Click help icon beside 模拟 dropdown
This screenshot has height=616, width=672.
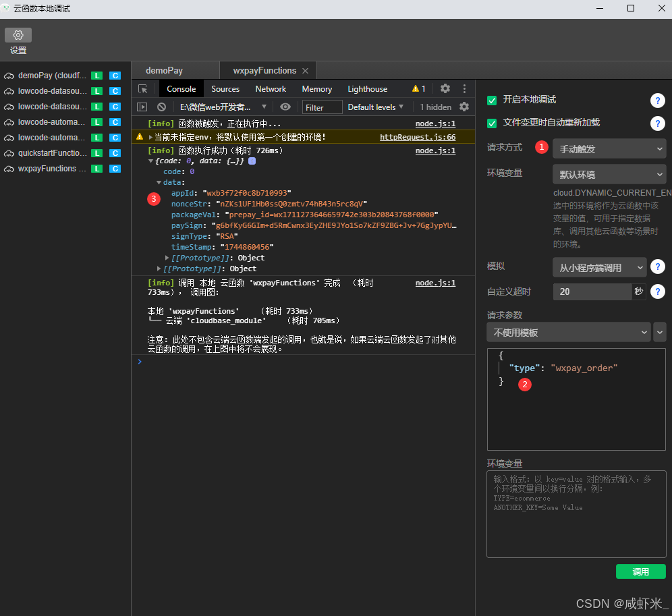pyautogui.click(x=657, y=267)
